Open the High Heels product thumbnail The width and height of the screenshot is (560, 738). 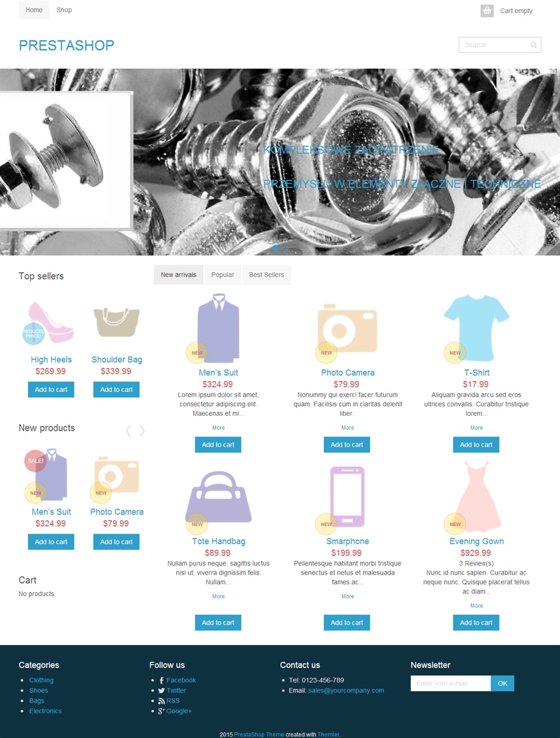coord(51,322)
